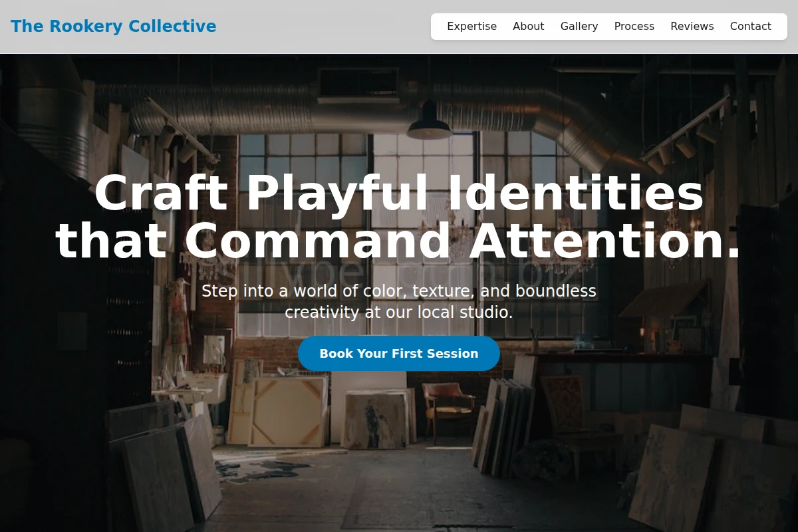This screenshot has height=532, width=798.
Task: Click the Book Your First Session button
Action: 399,353
